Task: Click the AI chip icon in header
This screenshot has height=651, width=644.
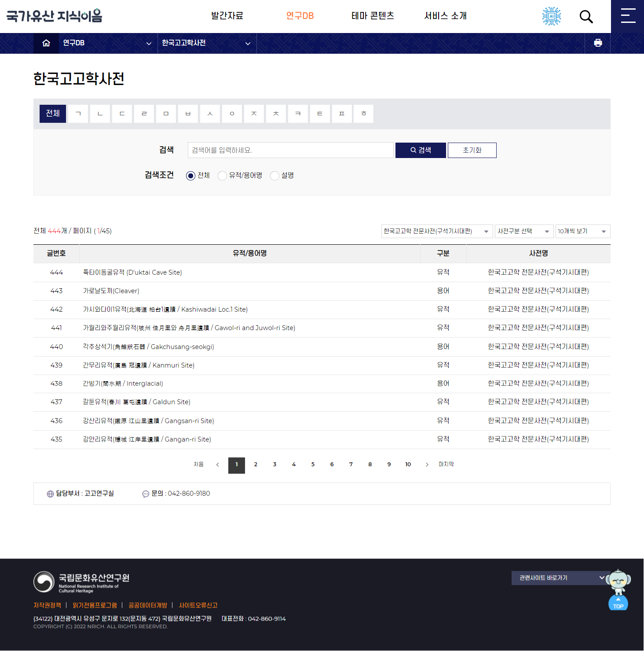Action: tap(551, 16)
